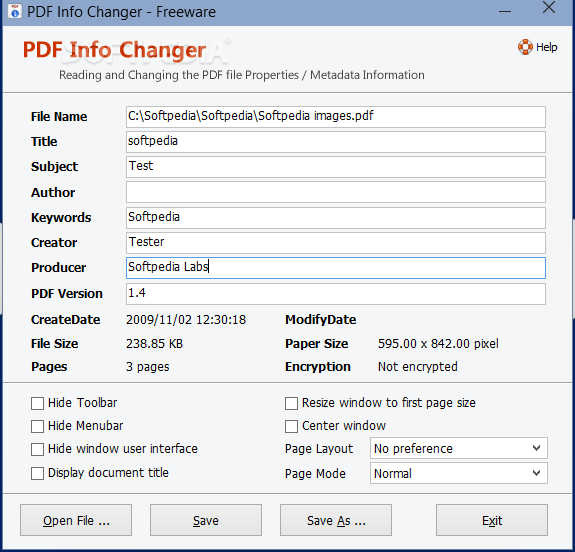Toggle Resize window to first page size
Viewport: 575px width, 552px height.
(292, 403)
